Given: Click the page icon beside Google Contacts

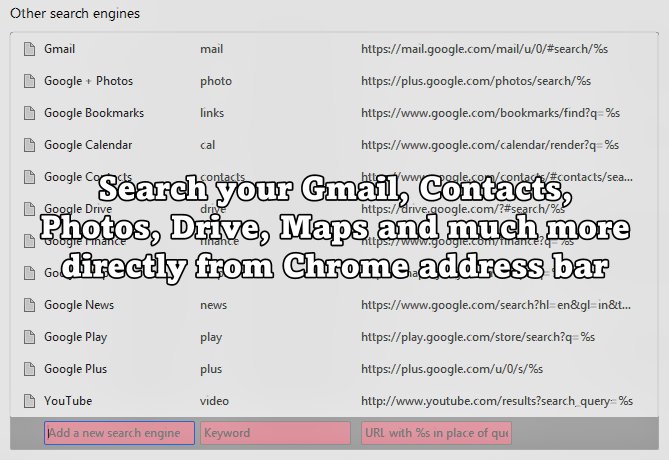Looking at the screenshot, I should click(29, 177).
